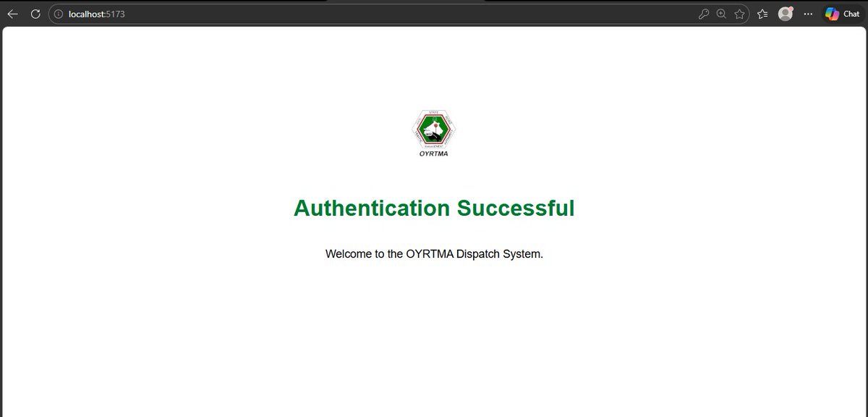Click the Welcome to the OYRTMA Dispatch System text
Viewport: 868px width, 417px height.
pos(434,254)
